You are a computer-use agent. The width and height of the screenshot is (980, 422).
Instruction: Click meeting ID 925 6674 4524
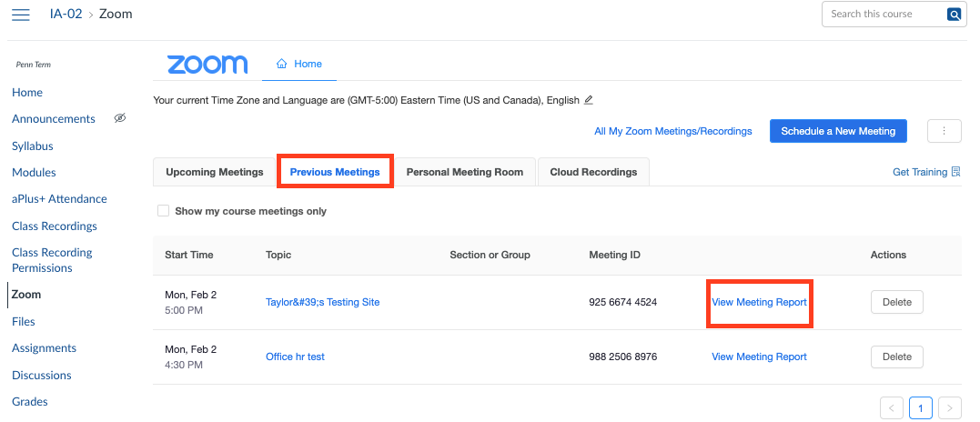[622, 302]
